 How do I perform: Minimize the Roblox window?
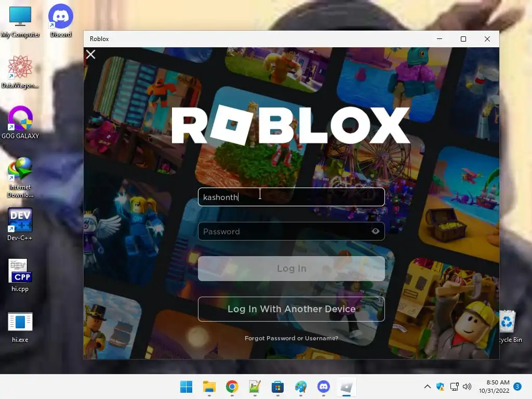[440, 39]
